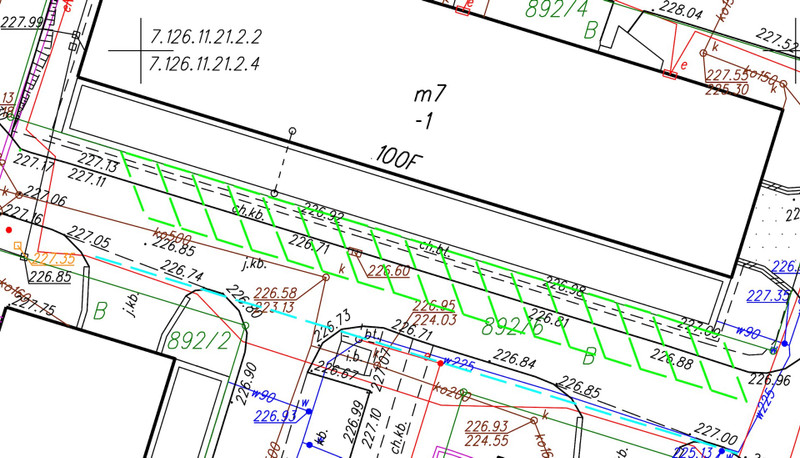
Task: Click the circle atop the dashed vertical line
Action: point(293,132)
